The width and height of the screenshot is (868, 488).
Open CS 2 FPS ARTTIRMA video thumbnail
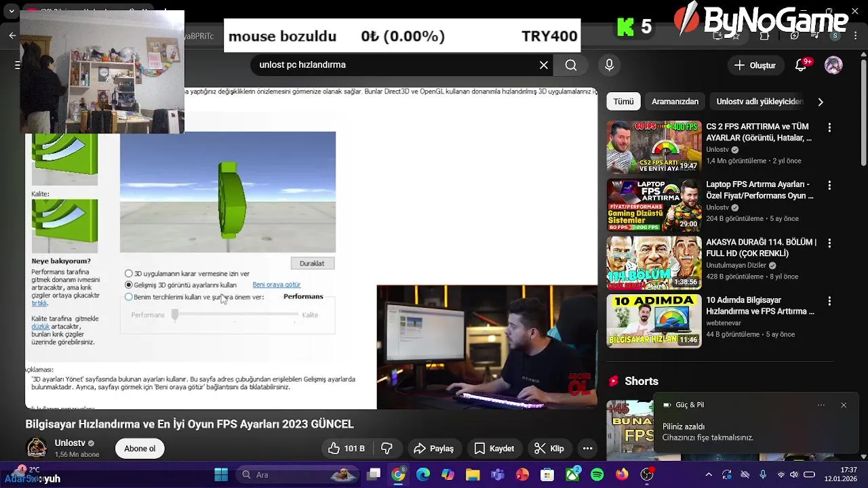coord(654,147)
